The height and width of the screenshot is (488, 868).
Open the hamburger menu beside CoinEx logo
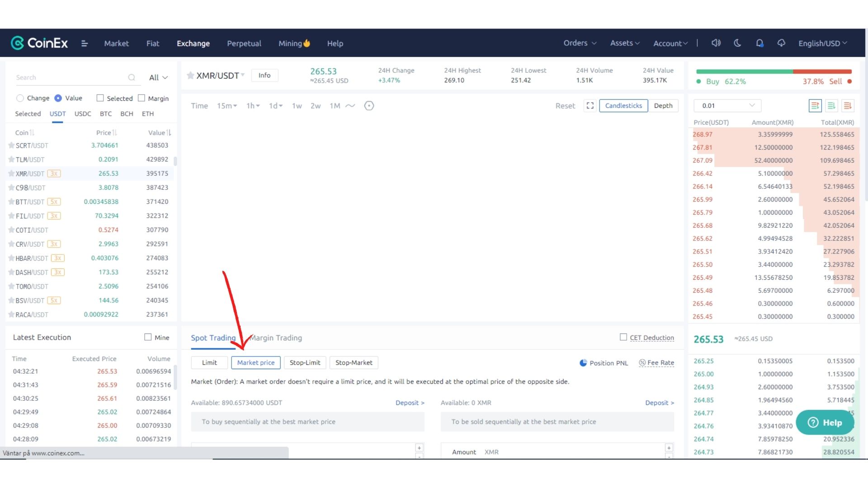[84, 43]
